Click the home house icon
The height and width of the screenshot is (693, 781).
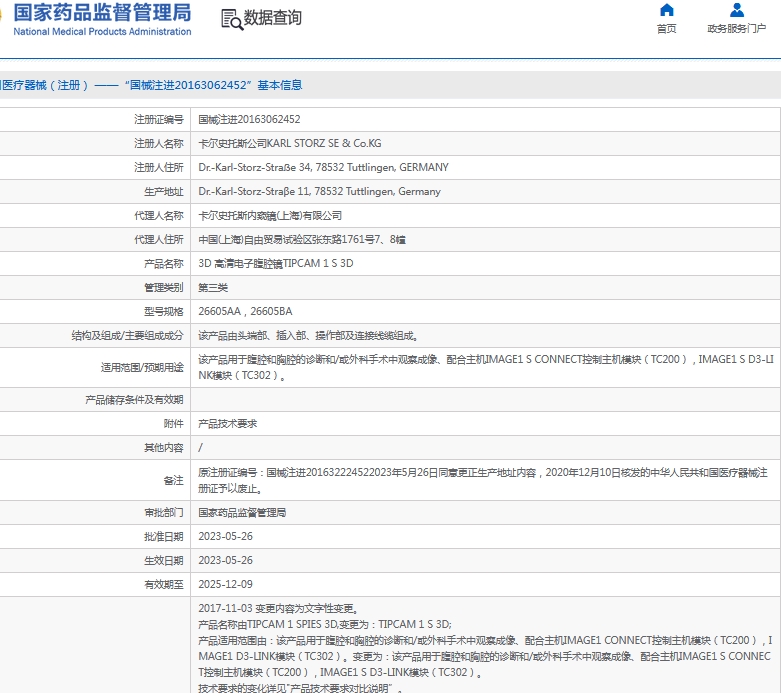point(666,10)
